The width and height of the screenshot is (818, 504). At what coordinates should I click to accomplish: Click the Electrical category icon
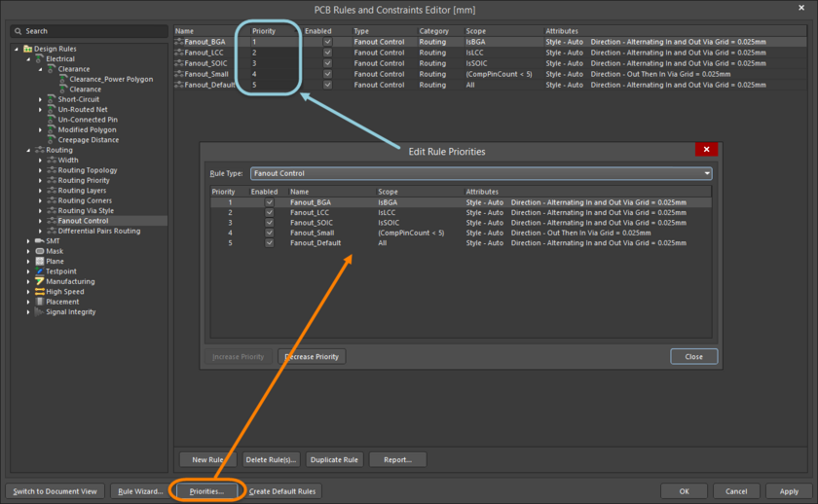(x=39, y=58)
